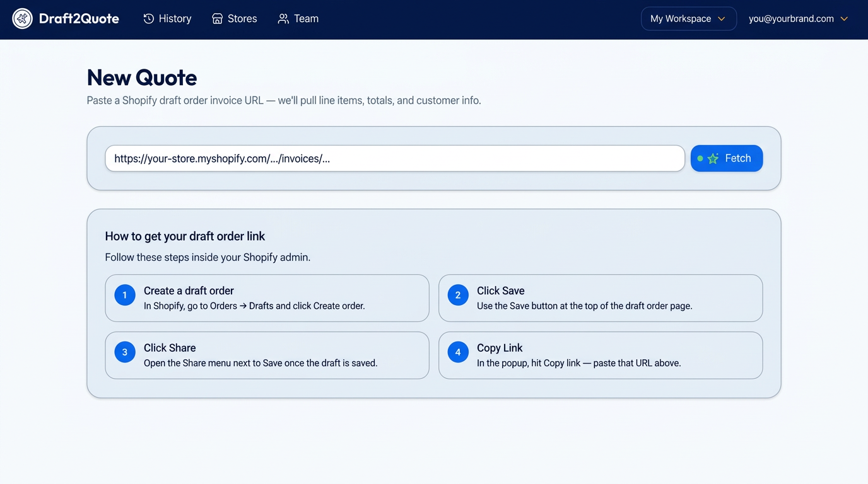Click the step 2 number badge
The height and width of the screenshot is (484, 868).
458,295
